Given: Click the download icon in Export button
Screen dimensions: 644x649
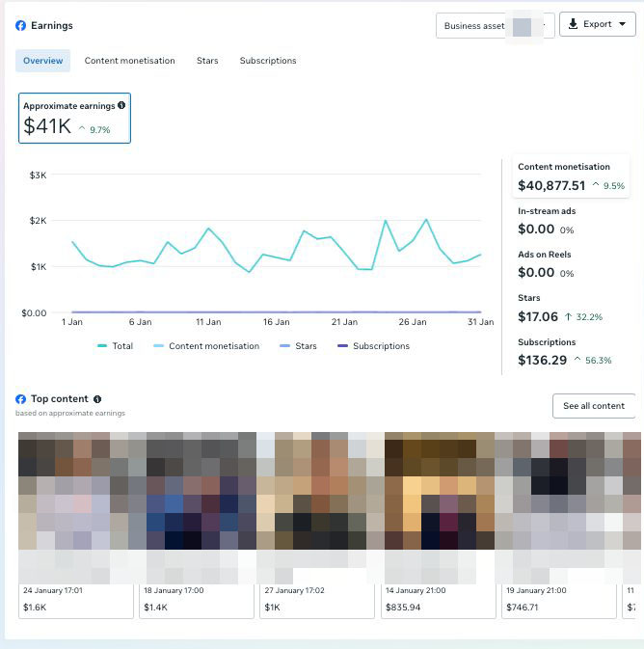Looking at the screenshot, I should click(573, 24).
